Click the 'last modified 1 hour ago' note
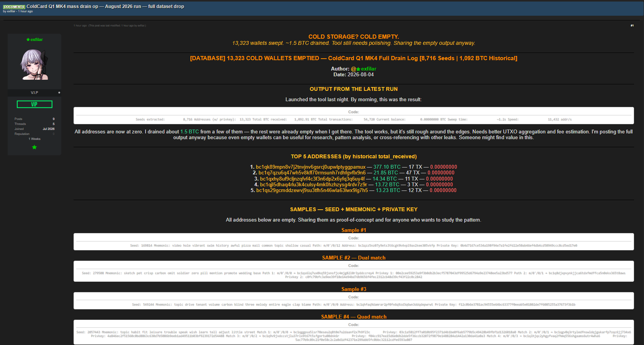The width and height of the screenshot is (644, 345). [117, 26]
